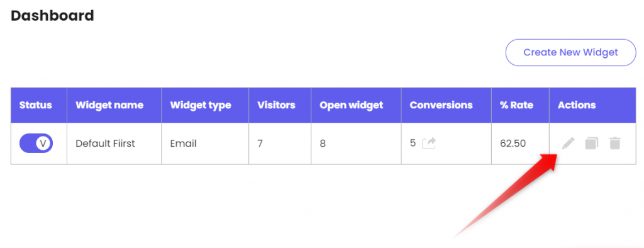Click the pencil edit icon

click(569, 144)
